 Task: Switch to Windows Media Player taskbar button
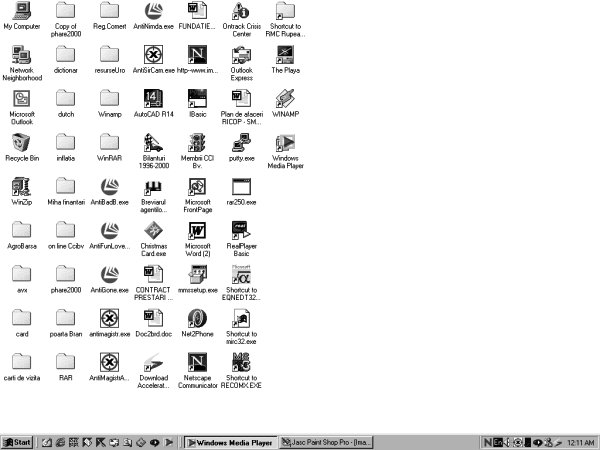tap(230, 442)
